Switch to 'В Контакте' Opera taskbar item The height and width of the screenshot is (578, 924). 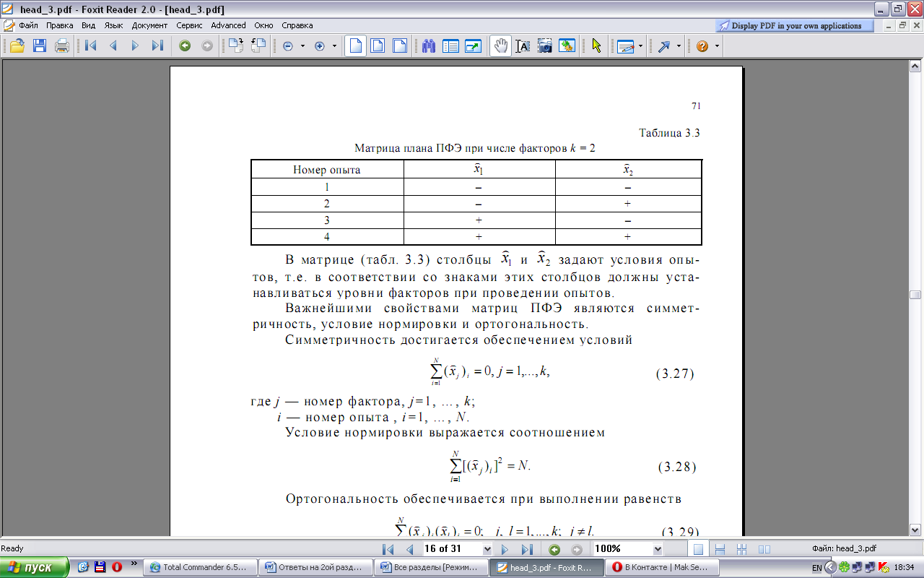(x=663, y=567)
